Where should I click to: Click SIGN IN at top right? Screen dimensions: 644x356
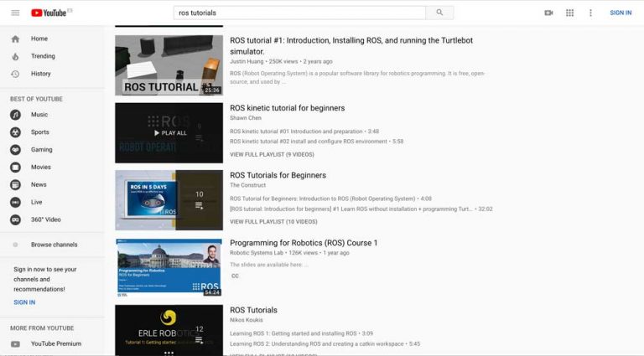tap(621, 13)
